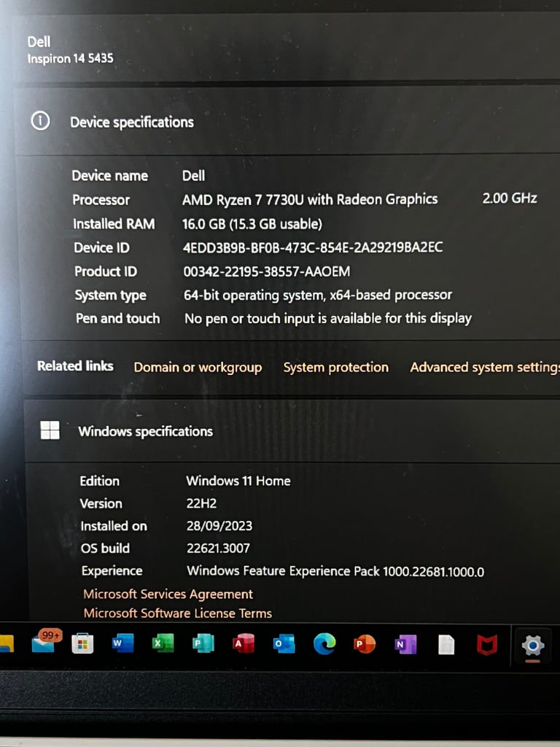560x747 pixels.
Task: Open OneNote from the taskbar
Action: point(405,645)
